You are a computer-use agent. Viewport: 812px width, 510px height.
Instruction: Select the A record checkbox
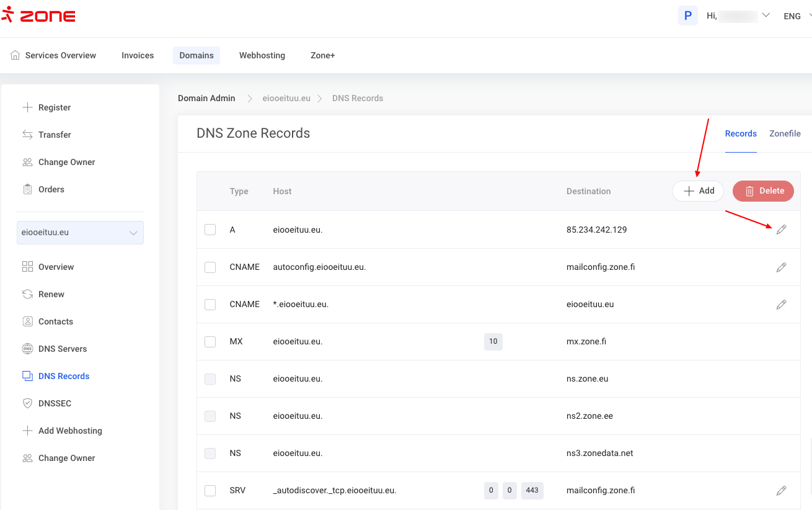210,230
